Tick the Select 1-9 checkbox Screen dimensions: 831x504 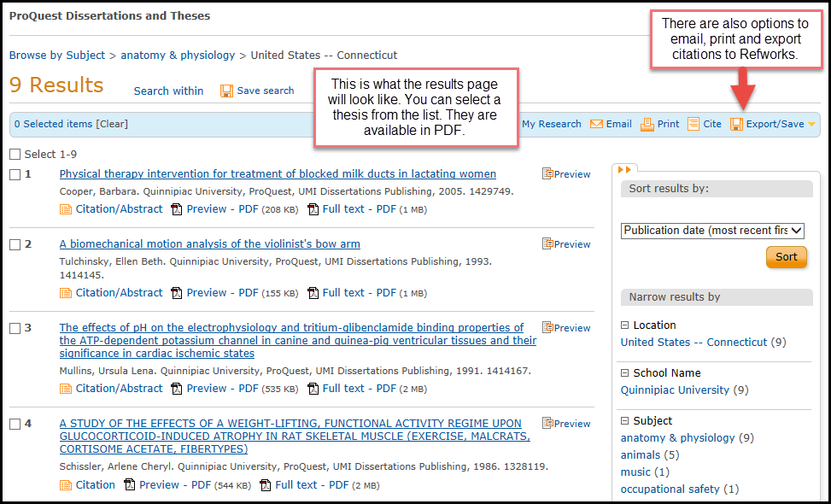(15, 155)
